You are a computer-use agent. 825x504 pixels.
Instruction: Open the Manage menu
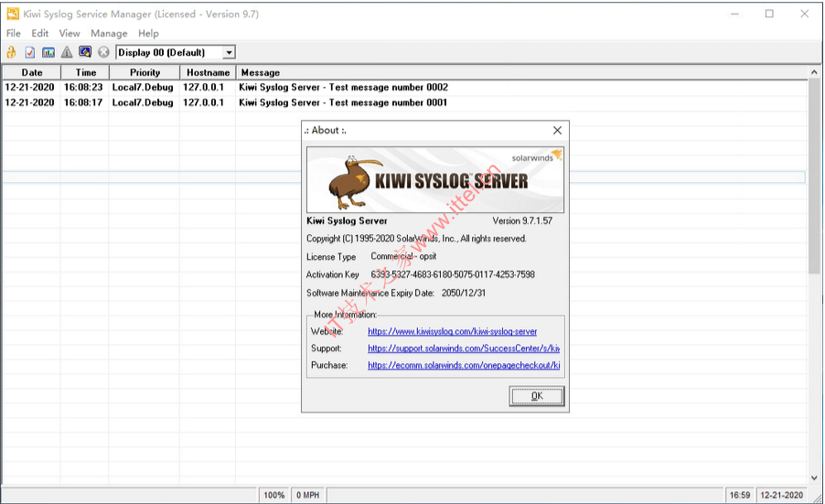coord(109,33)
